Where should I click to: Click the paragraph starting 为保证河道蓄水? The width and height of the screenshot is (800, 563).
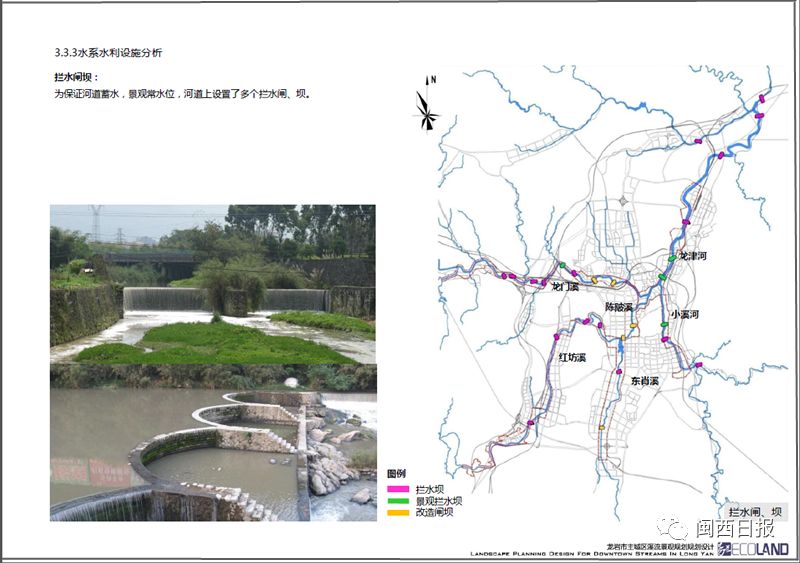point(182,94)
